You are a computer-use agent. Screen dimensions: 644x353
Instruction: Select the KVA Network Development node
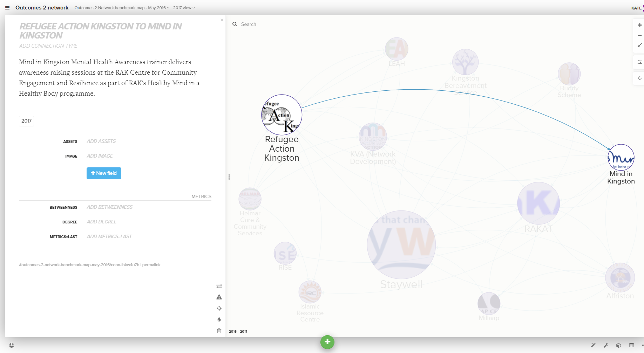pos(373,137)
